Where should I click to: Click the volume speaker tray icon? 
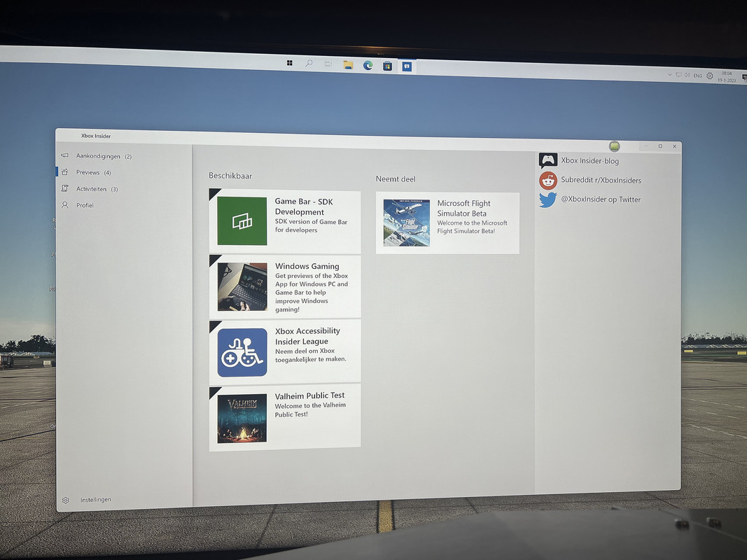687,75
